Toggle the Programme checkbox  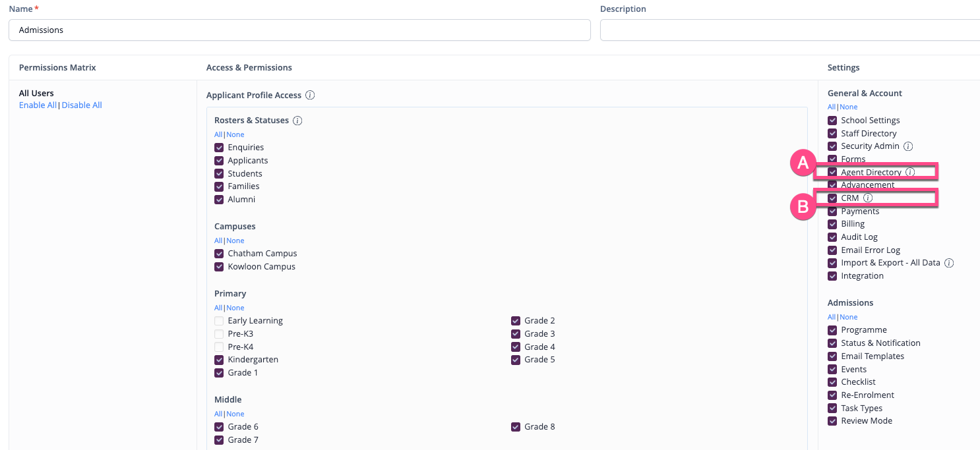832,330
